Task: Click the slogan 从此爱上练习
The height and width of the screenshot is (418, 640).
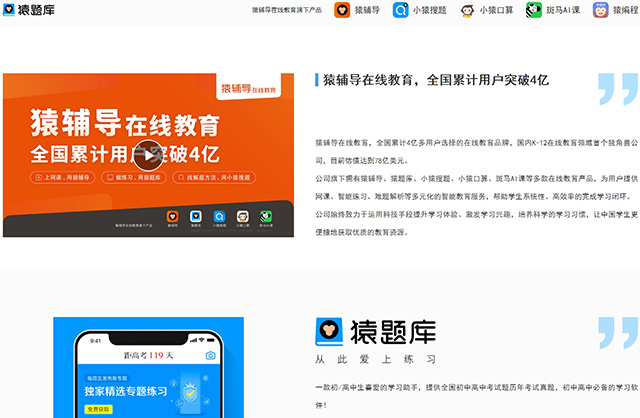Action: tap(376, 359)
